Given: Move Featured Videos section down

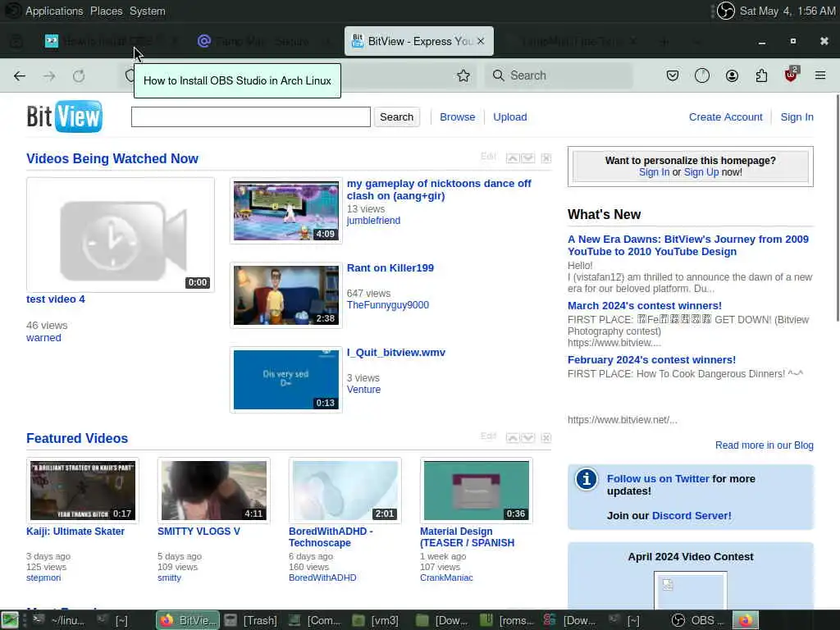Looking at the screenshot, I should pos(527,438).
